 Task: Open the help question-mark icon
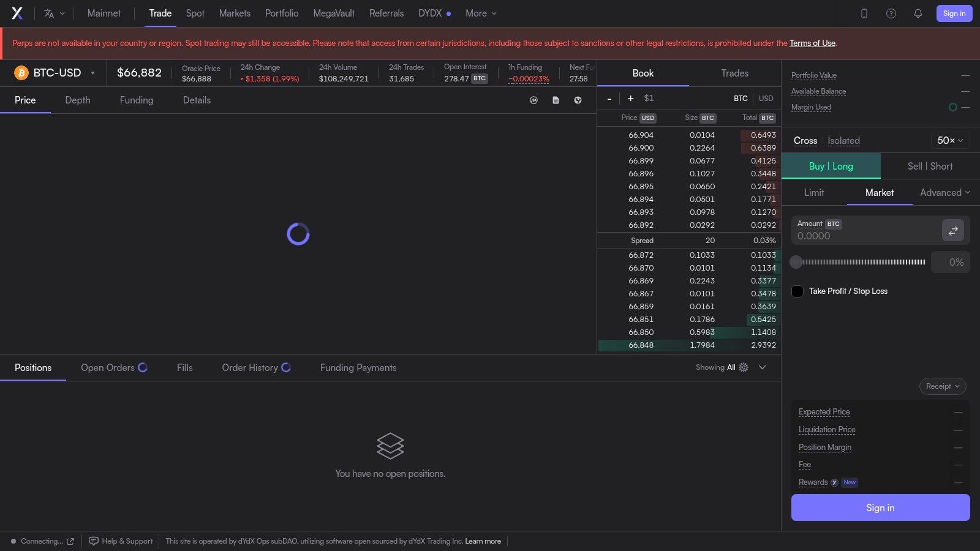point(891,13)
